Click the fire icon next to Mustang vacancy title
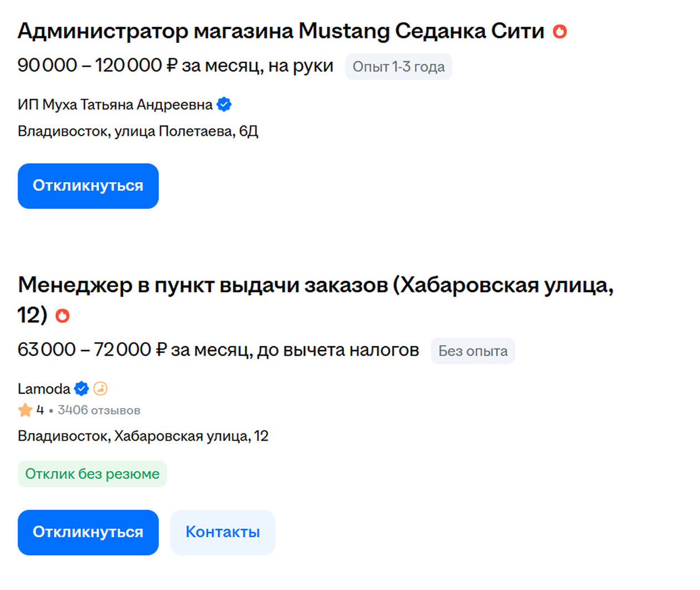Viewport: 700px width, 590px height. coord(559,32)
